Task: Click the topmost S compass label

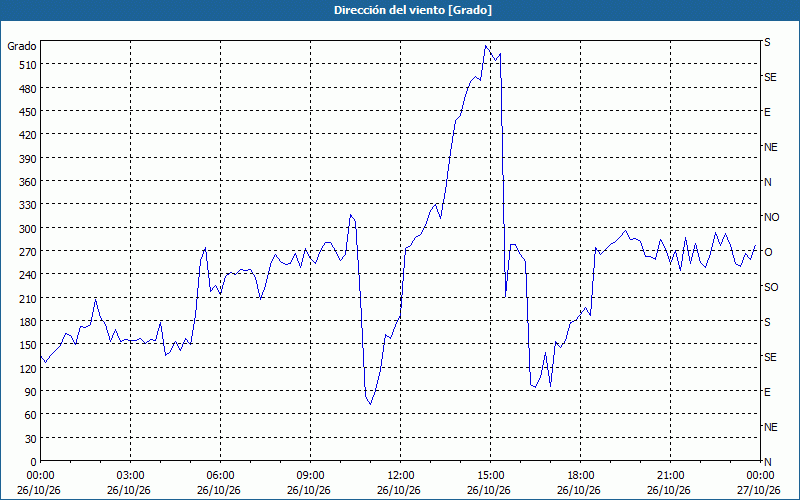Action: [x=767, y=42]
